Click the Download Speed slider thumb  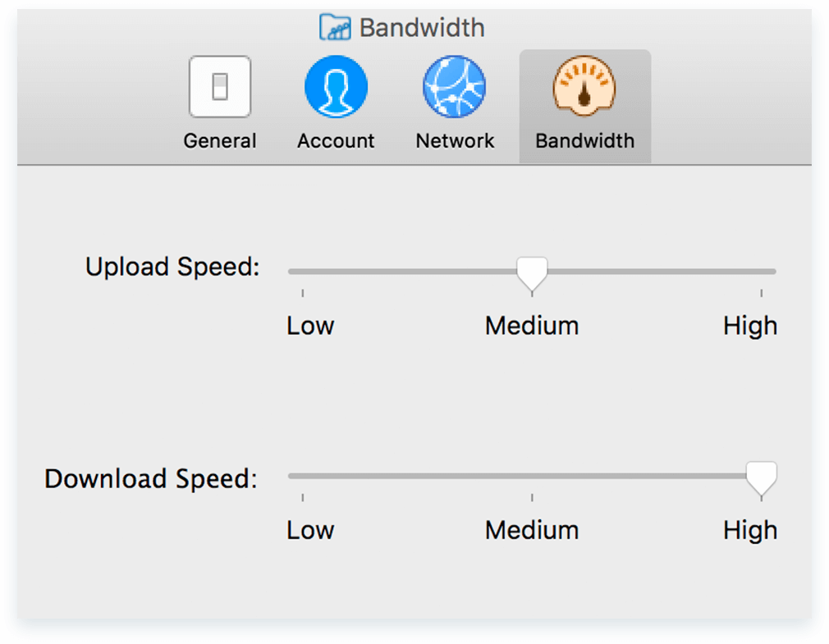click(x=761, y=477)
